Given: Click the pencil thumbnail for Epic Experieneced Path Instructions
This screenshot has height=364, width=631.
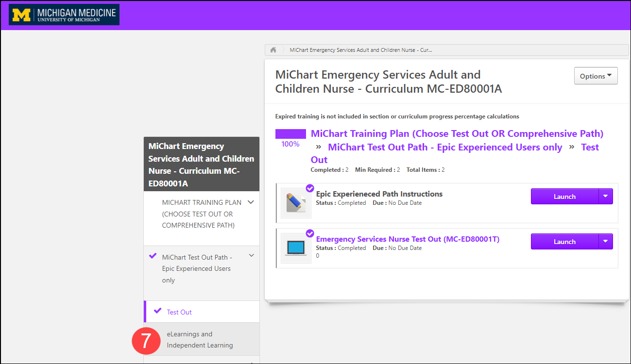Looking at the screenshot, I should 296,202.
